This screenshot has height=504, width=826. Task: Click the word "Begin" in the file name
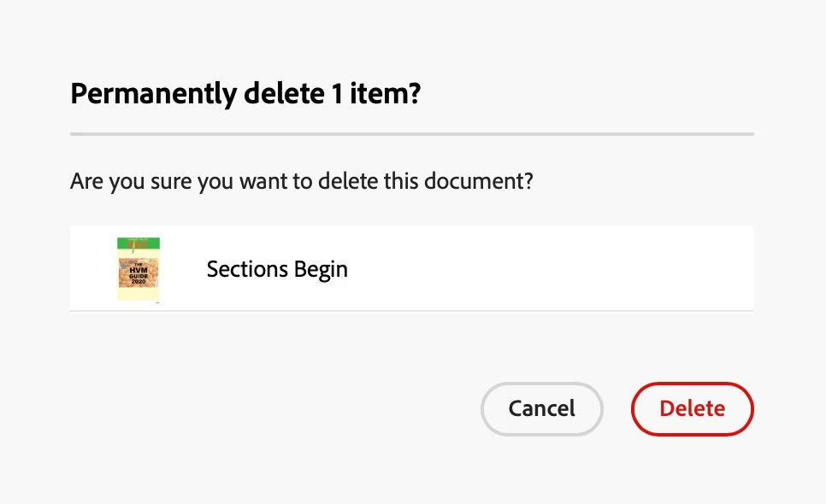point(321,270)
